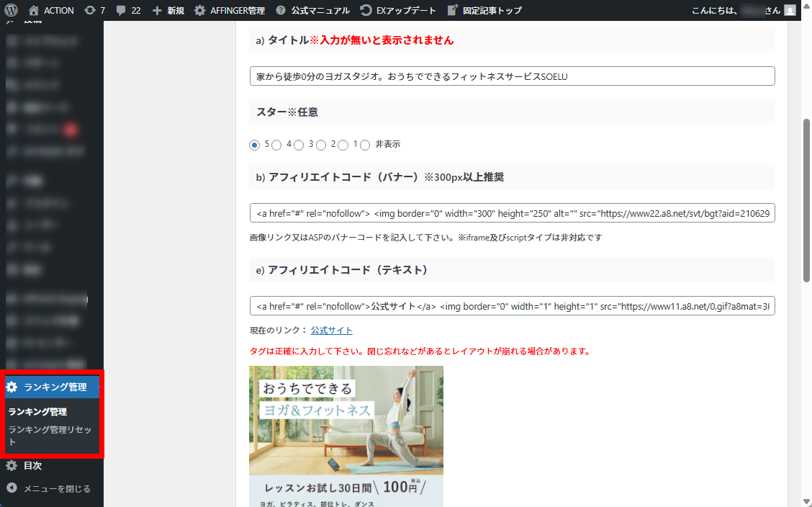Open 固定記事トップ in the admin bar
812x507 pixels.
tap(484, 10)
